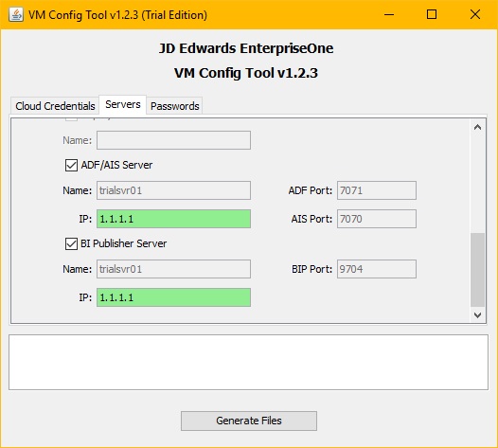Image resolution: width=498 pixels, height=448 pixels.
Task: Click the 'ADF Port:' label
Action: [x=311, y=190]
